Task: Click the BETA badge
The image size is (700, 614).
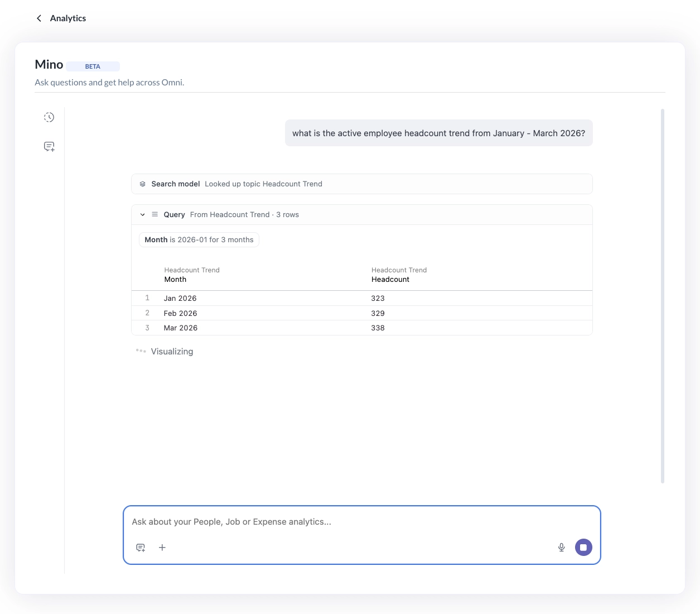Action: (x=93, y=66)
